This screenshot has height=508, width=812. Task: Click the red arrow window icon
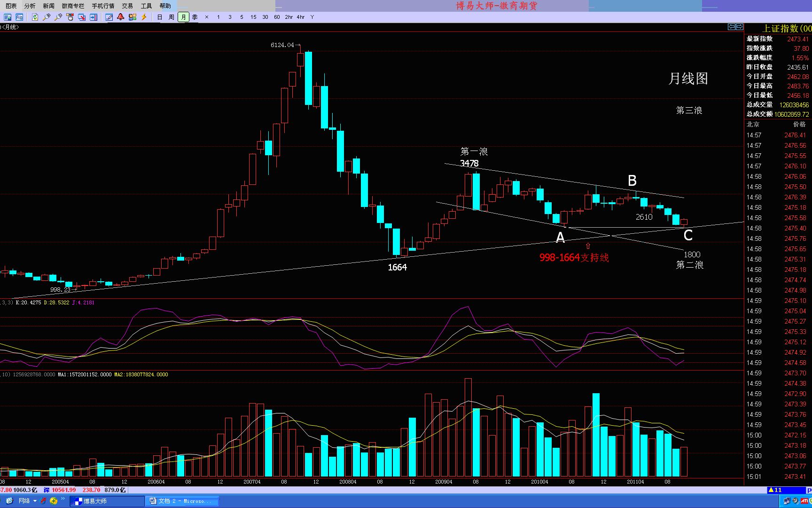[82, 17]
